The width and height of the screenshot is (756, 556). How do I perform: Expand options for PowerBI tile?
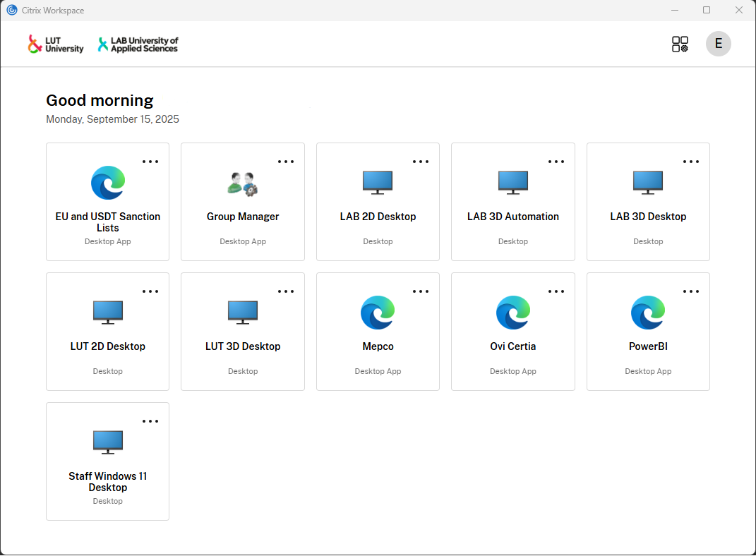[x=691, y=291]
